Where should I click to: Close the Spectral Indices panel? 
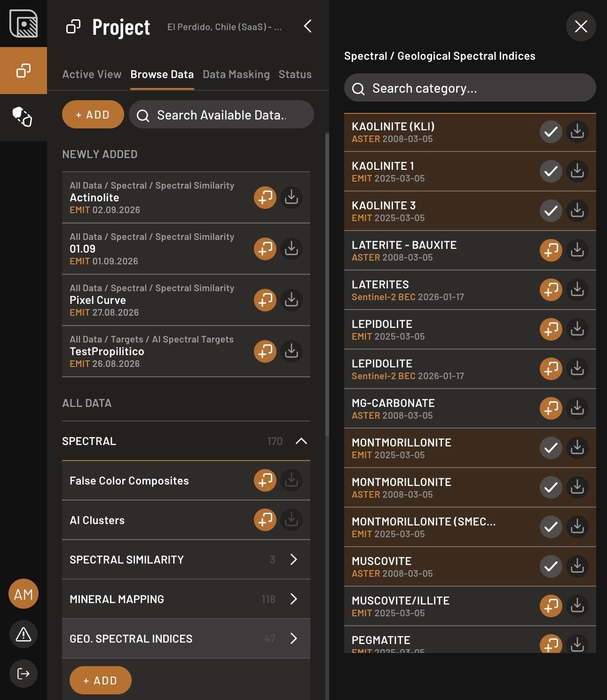tap(581, 26)
